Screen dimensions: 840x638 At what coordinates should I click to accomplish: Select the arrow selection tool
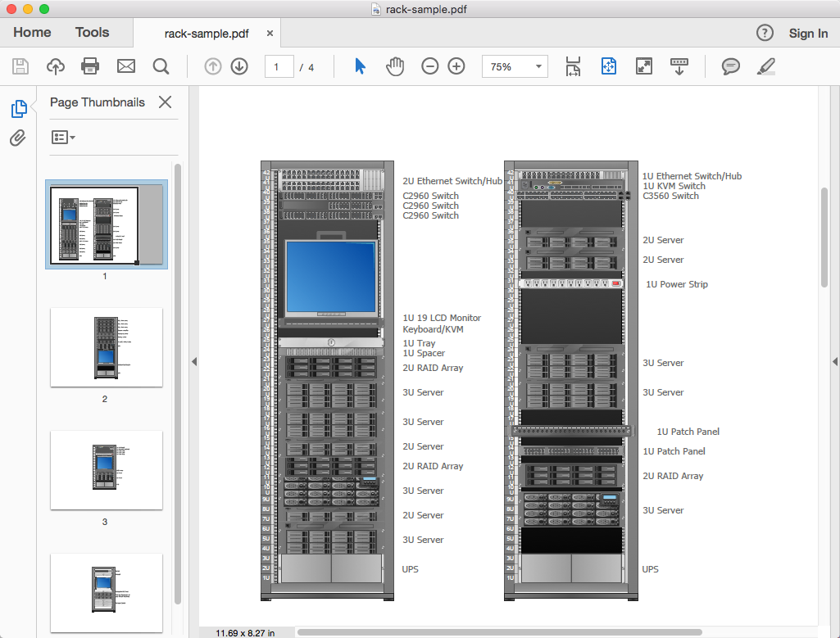pyautogui.click(x=360, y=66)
